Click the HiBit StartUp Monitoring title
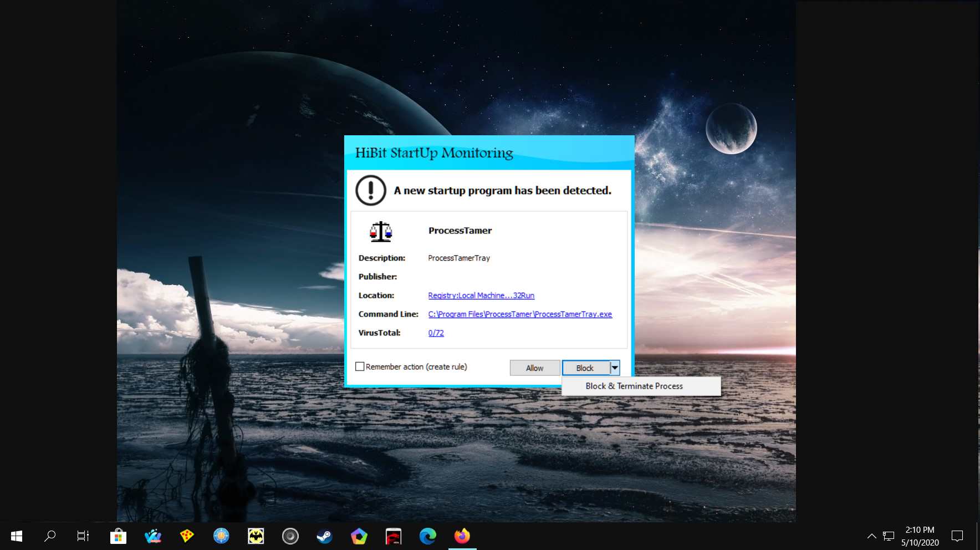This screenshot has height=550, width=980. pyautogui.click(x=434, y=152)
